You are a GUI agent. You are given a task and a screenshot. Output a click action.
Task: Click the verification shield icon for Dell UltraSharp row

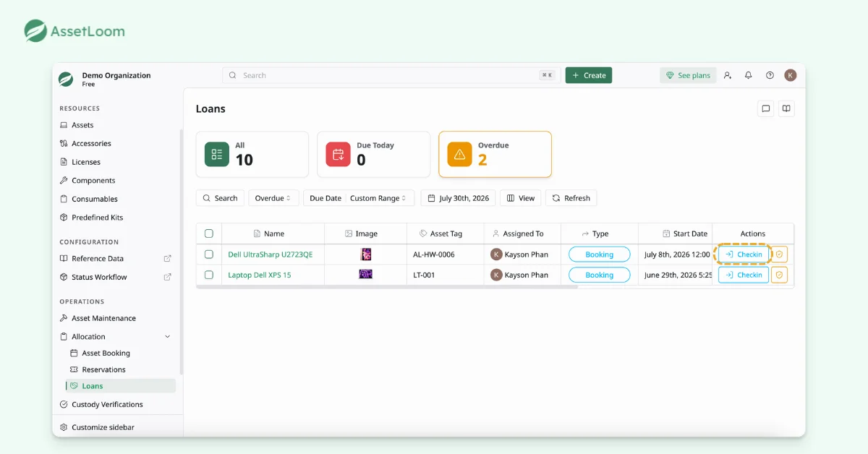(779, 254)
